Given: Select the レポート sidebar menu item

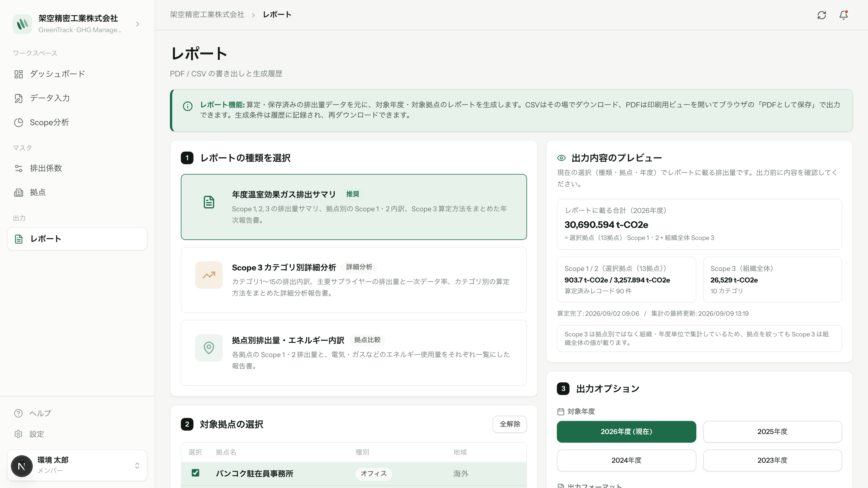Looking at the screenshot, I should (77, 239).
